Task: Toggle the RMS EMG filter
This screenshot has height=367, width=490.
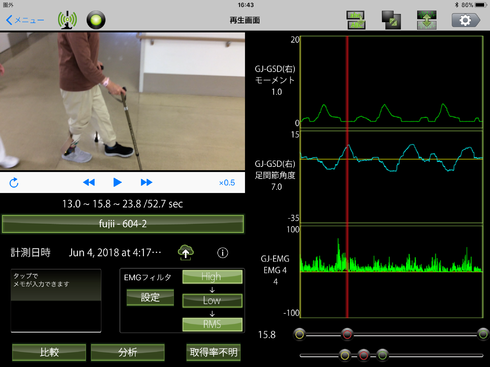Action: click(x=212, y=324)
